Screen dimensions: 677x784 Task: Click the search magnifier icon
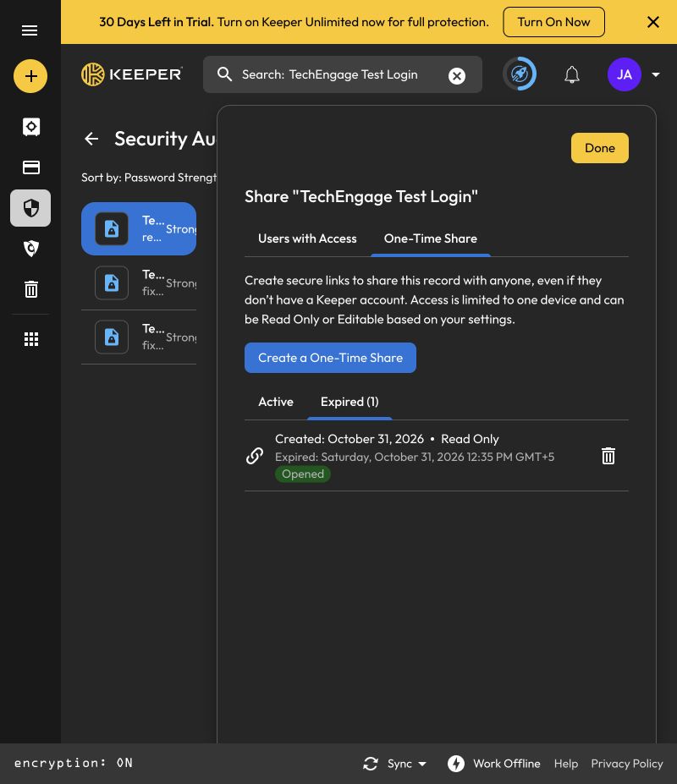click(x=224, y=74)
